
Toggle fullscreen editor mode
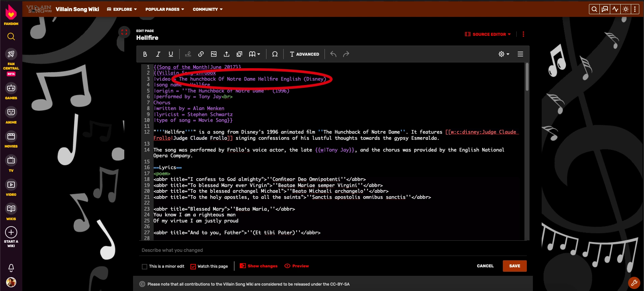click(x=124, y=32)
